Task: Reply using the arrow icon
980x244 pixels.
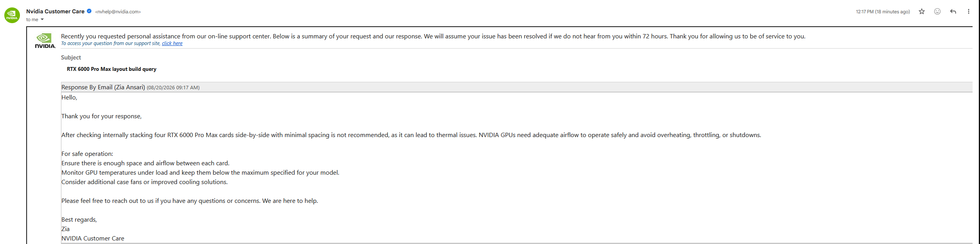Action: pyautogui.click(x=953, y=11)
